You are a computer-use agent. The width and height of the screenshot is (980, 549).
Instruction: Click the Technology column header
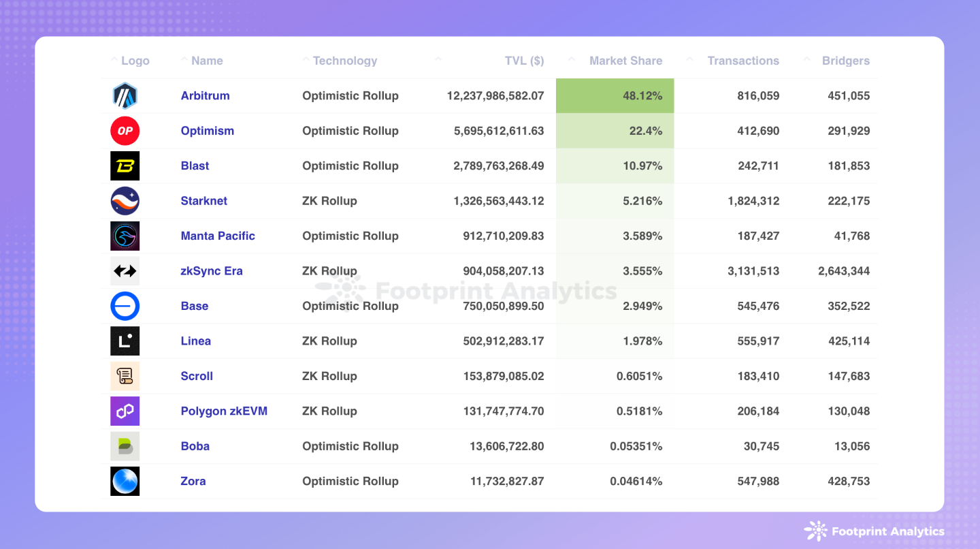(x=345, y=61)
